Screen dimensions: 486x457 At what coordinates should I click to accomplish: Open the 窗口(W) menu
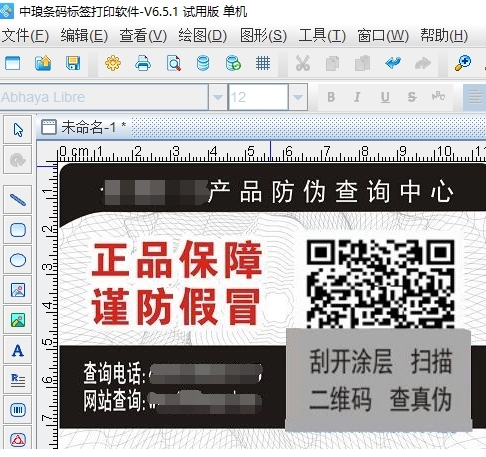[x=383, y=36]
